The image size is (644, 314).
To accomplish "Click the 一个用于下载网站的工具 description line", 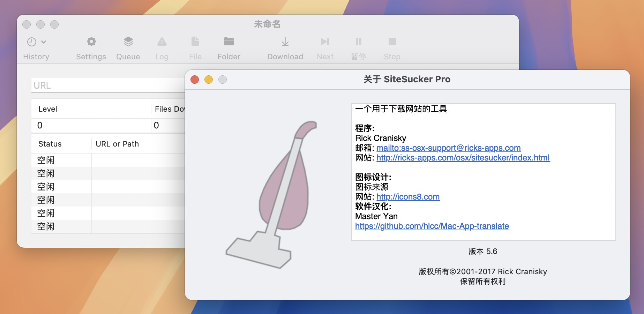I will click(x=401, y=109).
